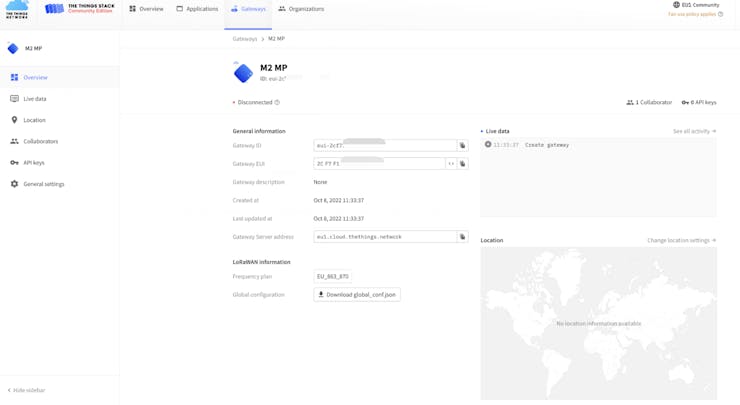Switch to the Applications tab

click(197, 9)
